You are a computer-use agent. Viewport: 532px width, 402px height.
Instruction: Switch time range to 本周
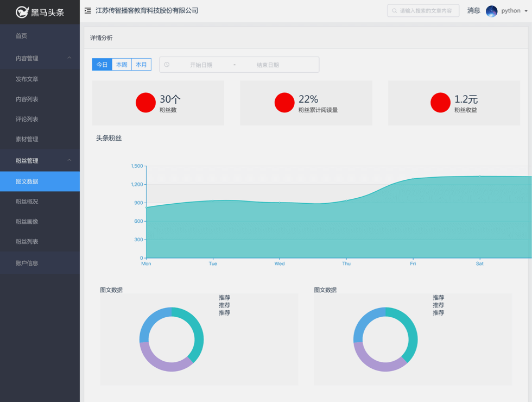pyautogui.click(x=122, y=65)
